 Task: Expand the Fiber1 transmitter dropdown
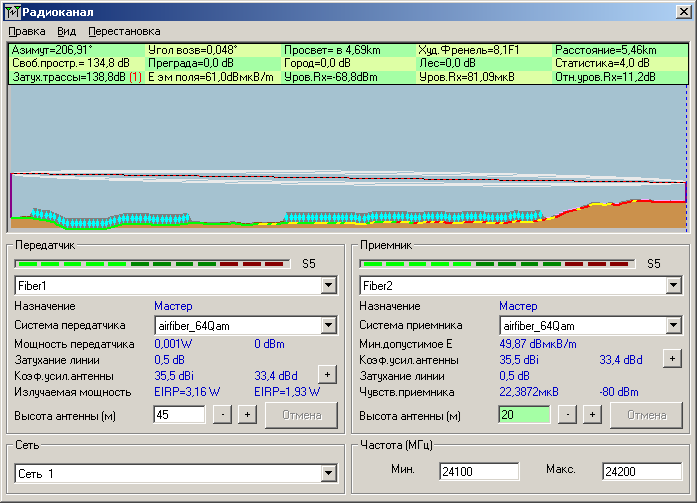click(328, 285)
